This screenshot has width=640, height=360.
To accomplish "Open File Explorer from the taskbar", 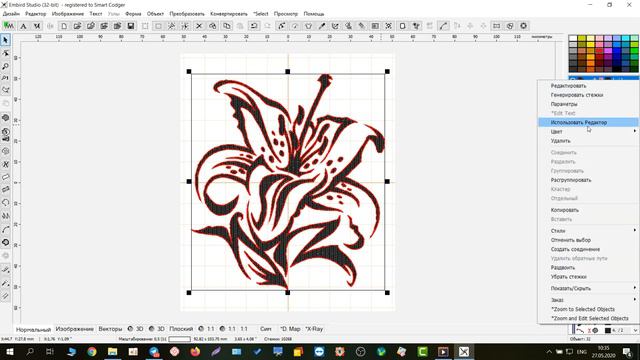I will 113,351.
